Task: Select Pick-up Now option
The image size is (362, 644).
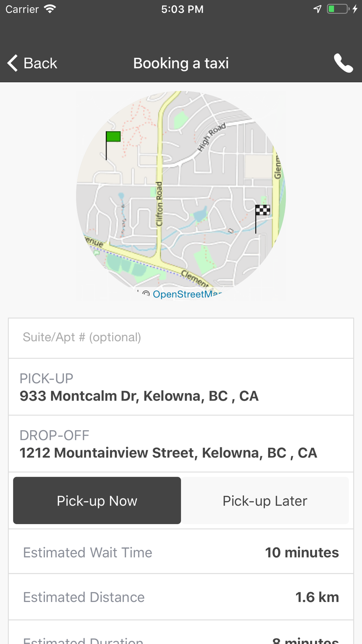Action: pyautogui.click(x=97, y=501)
